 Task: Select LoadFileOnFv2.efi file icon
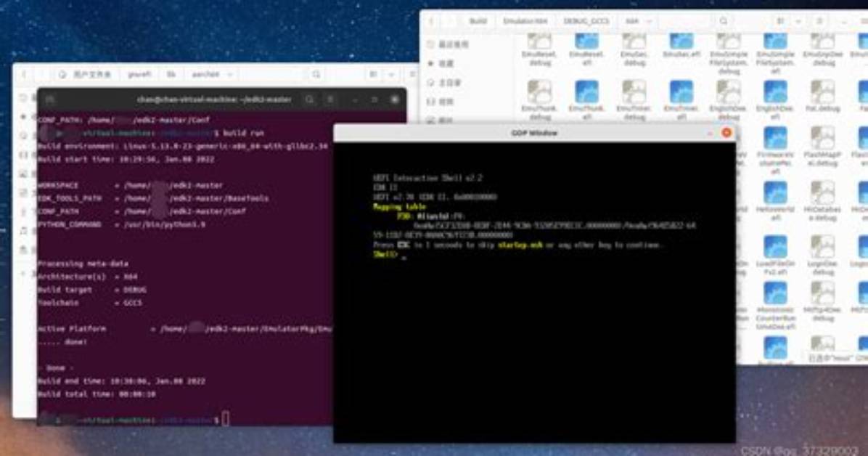(775, 247)
